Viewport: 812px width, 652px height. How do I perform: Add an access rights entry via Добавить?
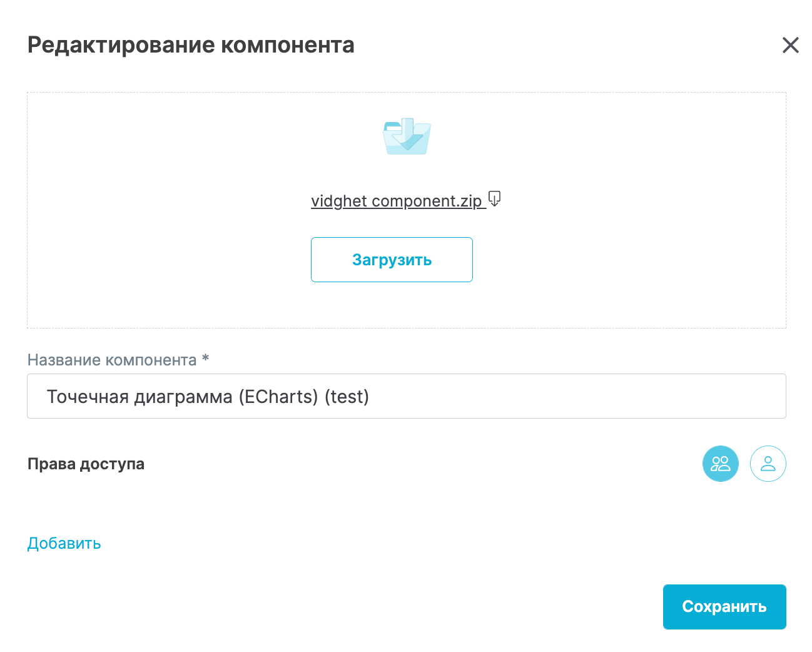point(64,543)
